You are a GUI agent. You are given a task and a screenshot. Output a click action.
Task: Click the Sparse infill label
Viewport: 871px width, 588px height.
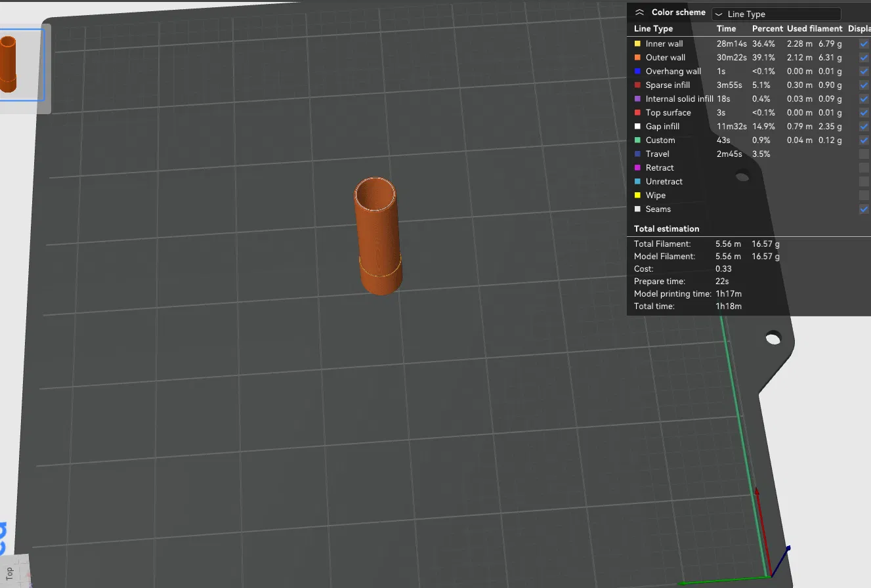pos(668,85)
